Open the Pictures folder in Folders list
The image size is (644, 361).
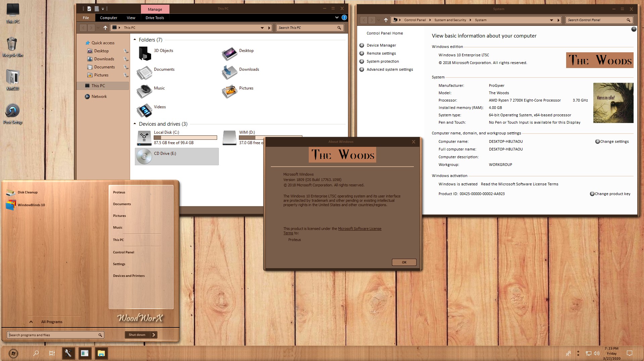[230, 91]
